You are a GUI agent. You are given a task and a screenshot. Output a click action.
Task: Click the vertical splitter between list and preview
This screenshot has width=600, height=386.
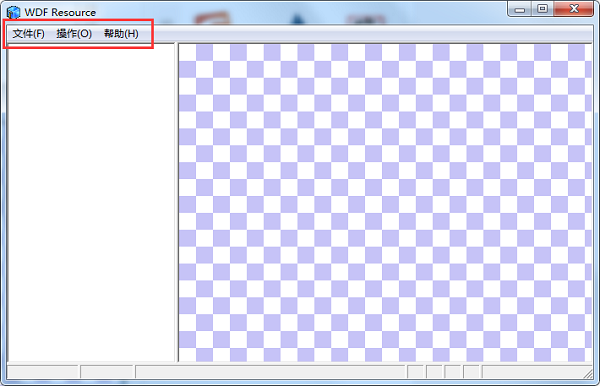[177, 202]
